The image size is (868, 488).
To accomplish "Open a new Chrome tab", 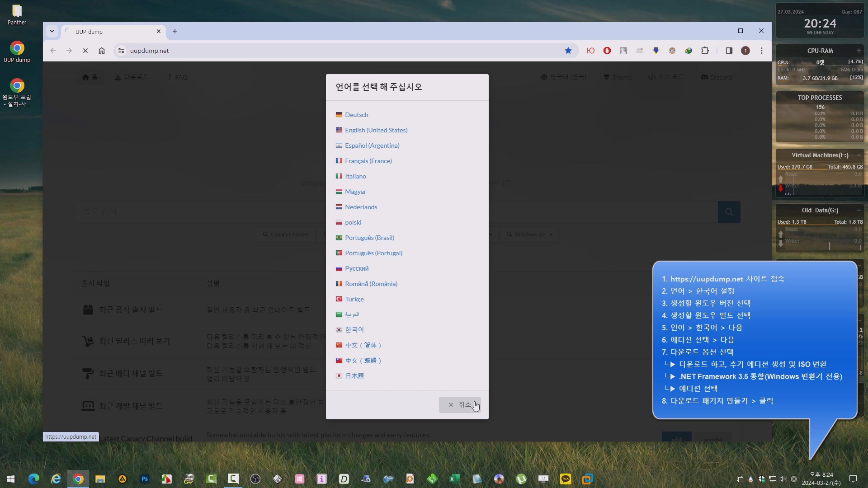I will 175,32.
